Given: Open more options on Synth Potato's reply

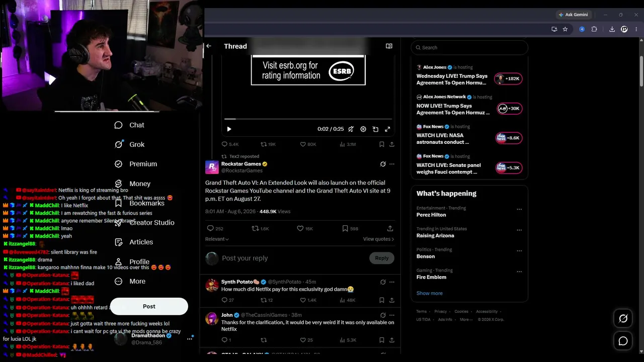Looking at the screenshot, I should pyautogui.click(x=392, y=282).
